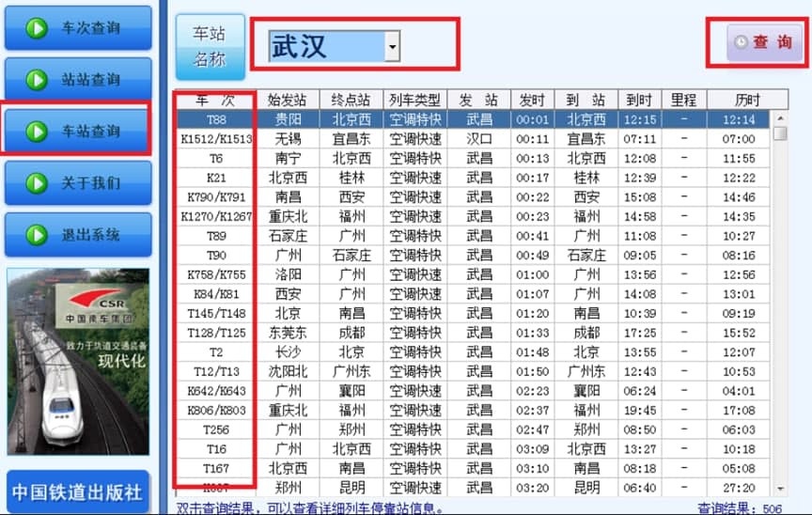
Task: Click the green play icon on 车站查询
Action: tap(37, 132)
